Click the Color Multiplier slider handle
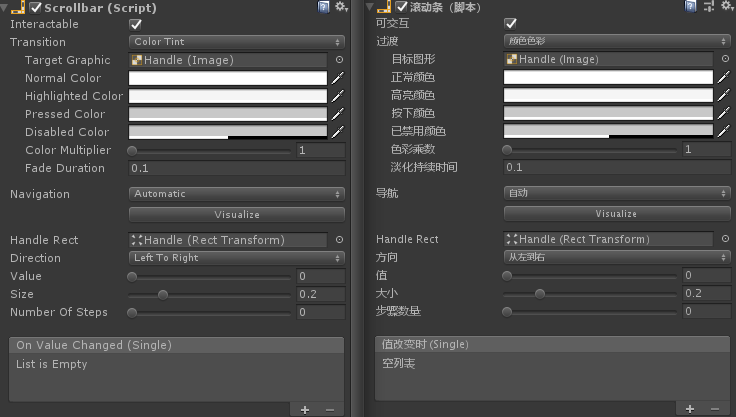 pos(132,151)
